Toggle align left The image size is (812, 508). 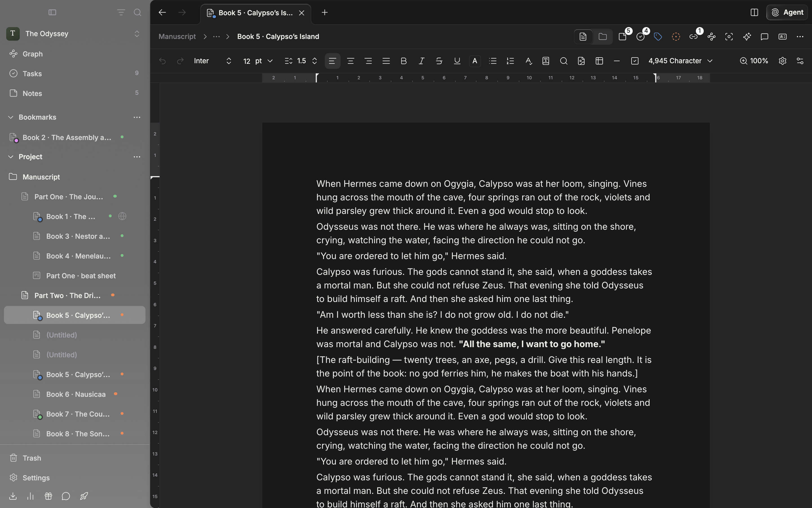click(332, 61)
